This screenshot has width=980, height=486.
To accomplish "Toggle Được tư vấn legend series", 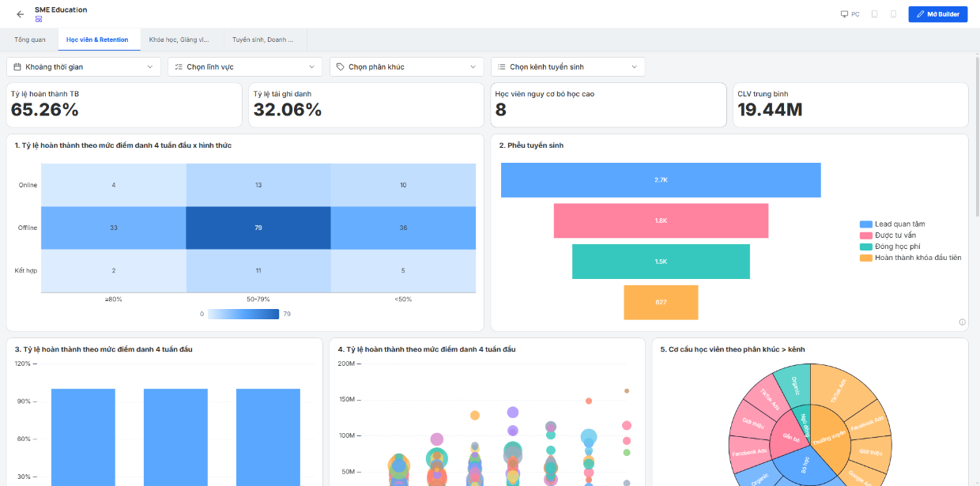I will pos(888,235).
